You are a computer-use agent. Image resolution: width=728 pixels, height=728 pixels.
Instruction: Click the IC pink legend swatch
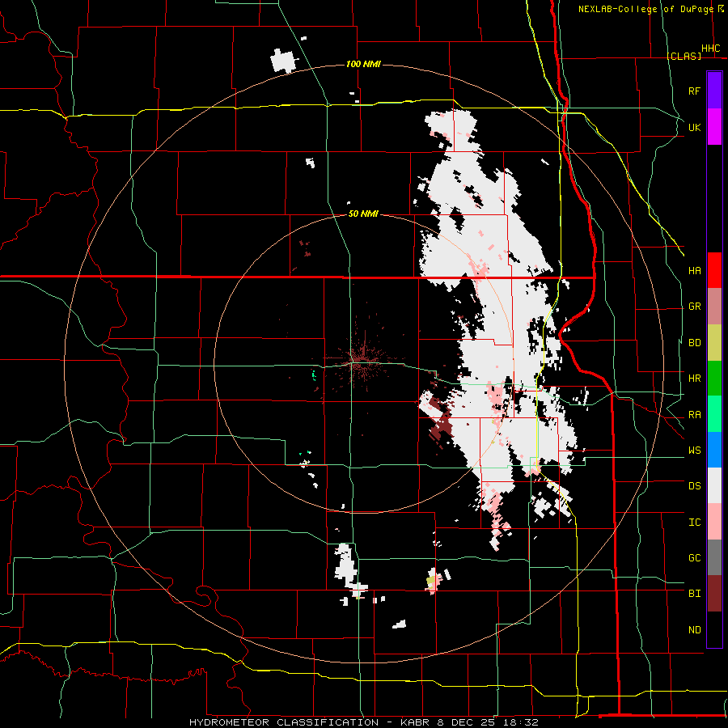(714, 522)
